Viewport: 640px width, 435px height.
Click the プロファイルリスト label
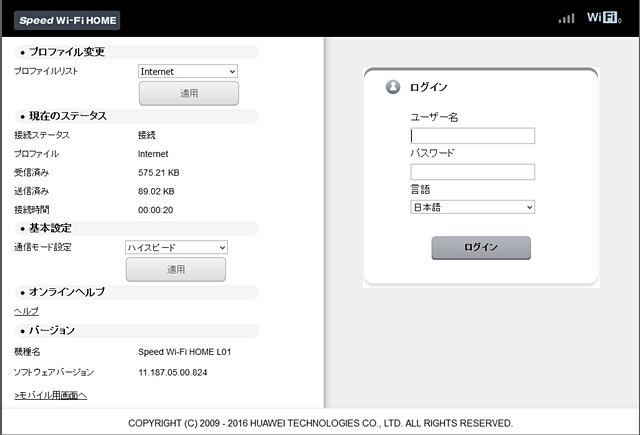pos(46,71)
